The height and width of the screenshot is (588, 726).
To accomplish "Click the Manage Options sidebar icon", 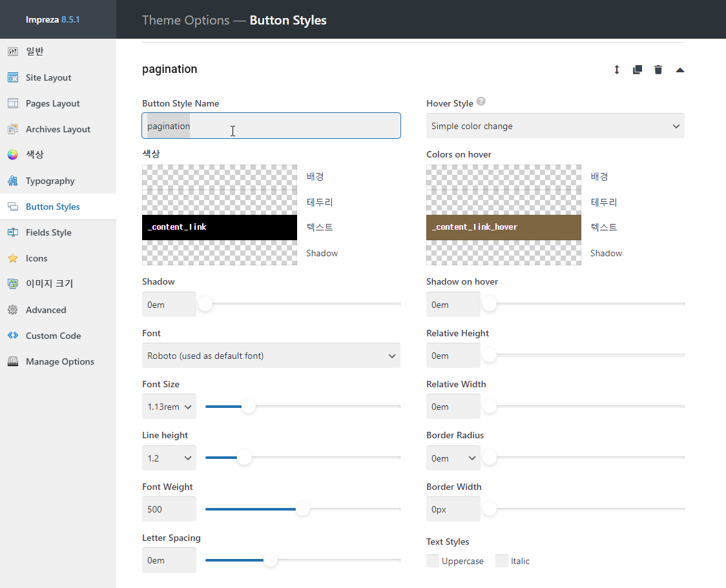I will (x=13, y=361).
